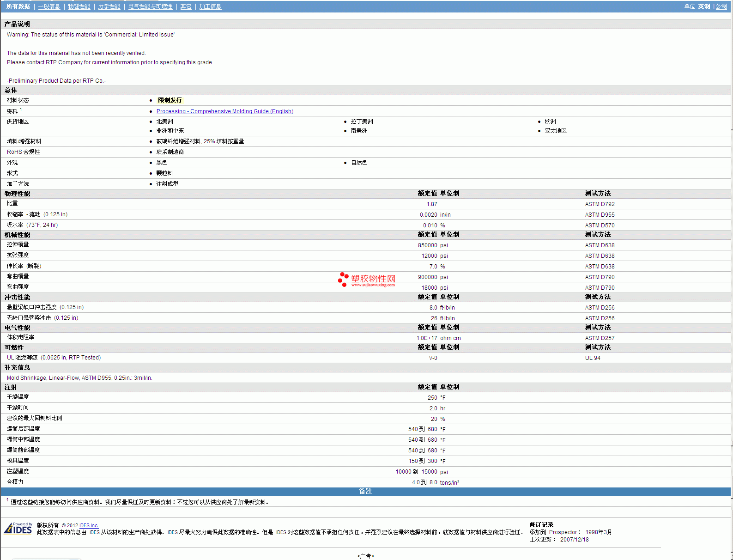Click the UL 94 test method entry

coord(593,358)
